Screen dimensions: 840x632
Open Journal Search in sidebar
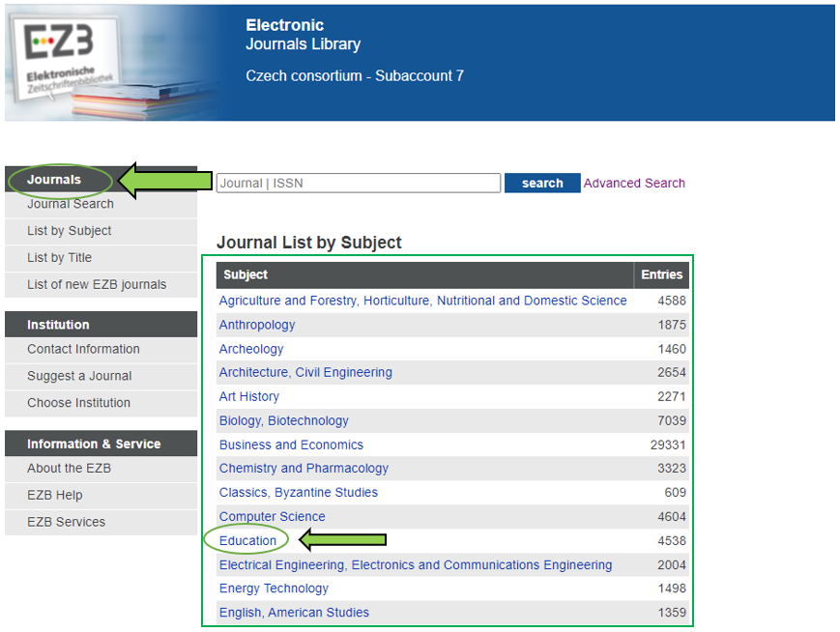tap(71, 204)
